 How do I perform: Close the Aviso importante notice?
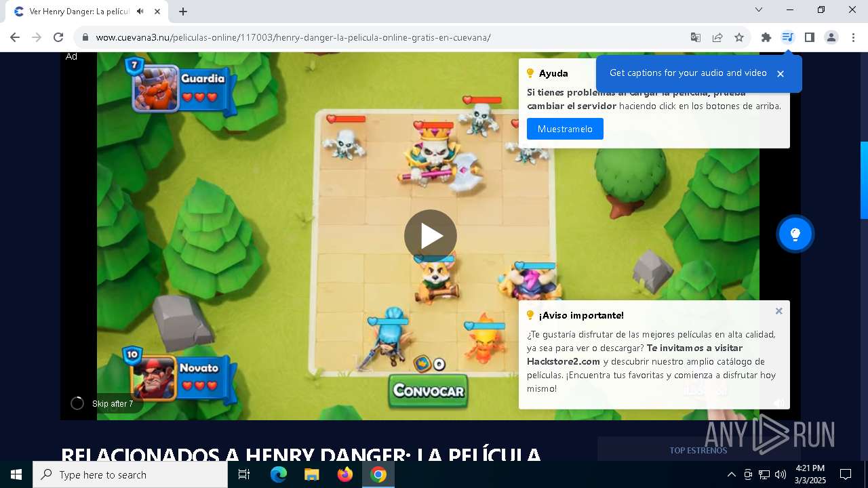(778, 311)
